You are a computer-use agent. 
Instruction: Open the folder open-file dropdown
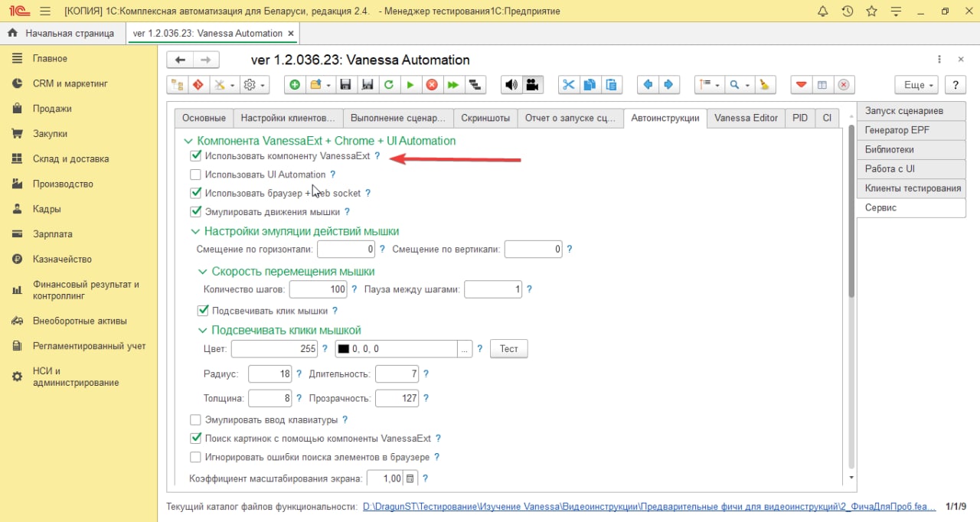tap(320, 85)
